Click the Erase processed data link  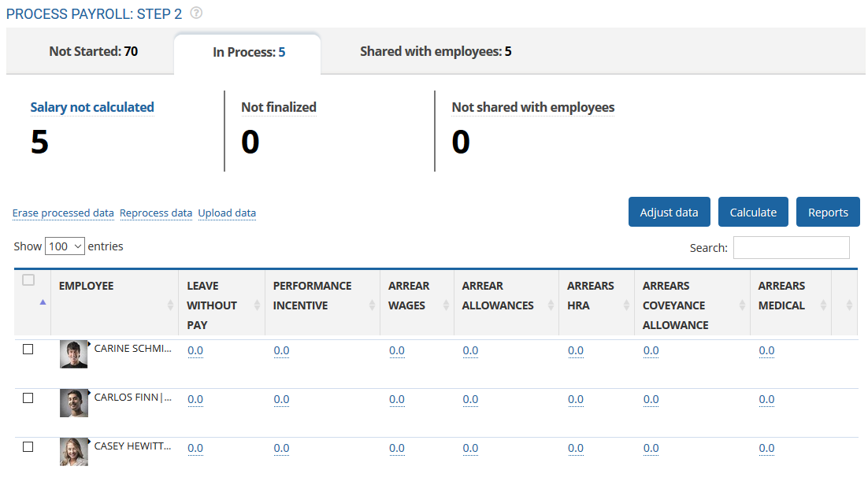tap(63, 213)
